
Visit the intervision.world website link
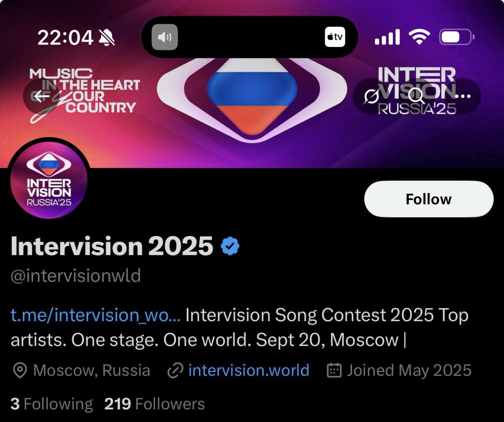point(249,370)
